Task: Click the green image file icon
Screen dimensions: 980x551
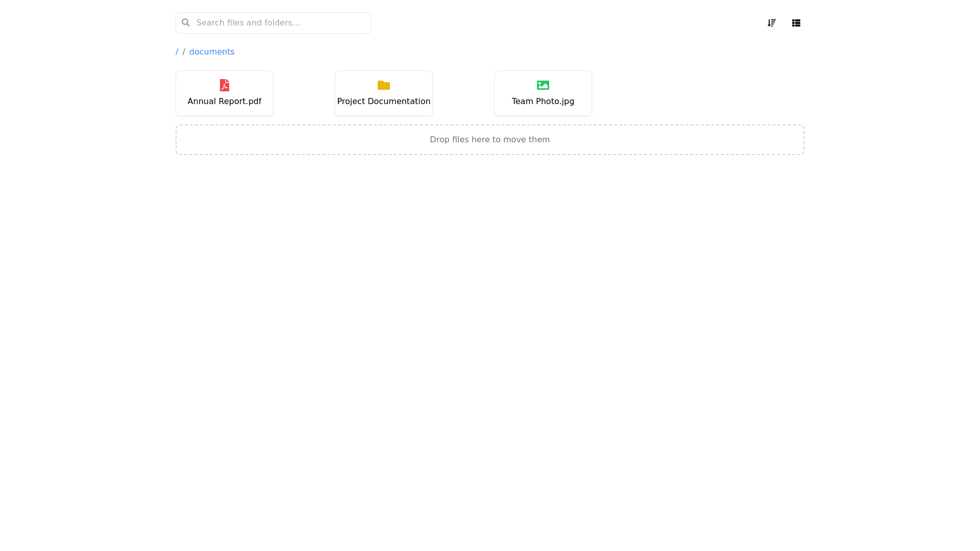Action: [543, 85]
